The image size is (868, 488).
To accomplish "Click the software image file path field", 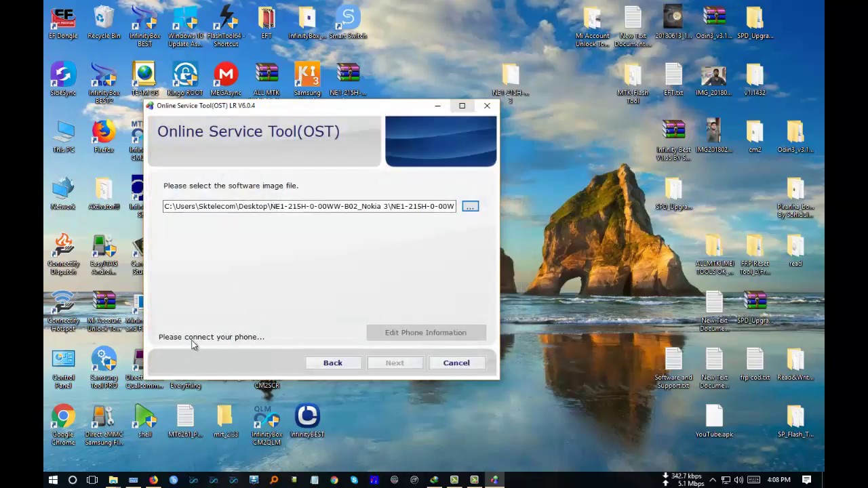I will pyautogui.click(x=309, y=206).
